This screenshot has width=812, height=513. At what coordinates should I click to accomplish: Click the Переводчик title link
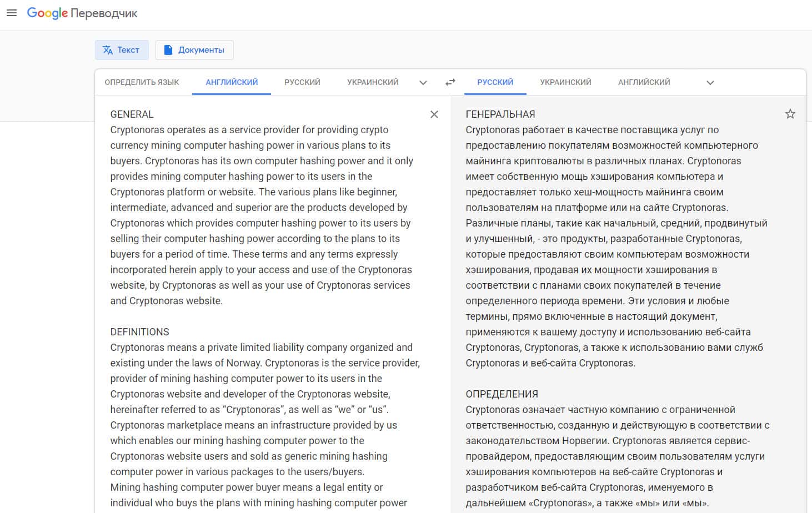tap(104, 13)
